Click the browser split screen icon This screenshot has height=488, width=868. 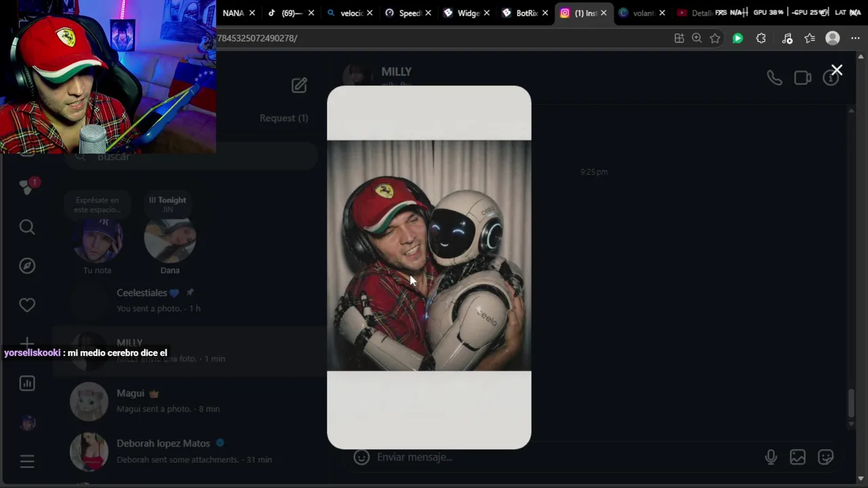click(679, 38)
